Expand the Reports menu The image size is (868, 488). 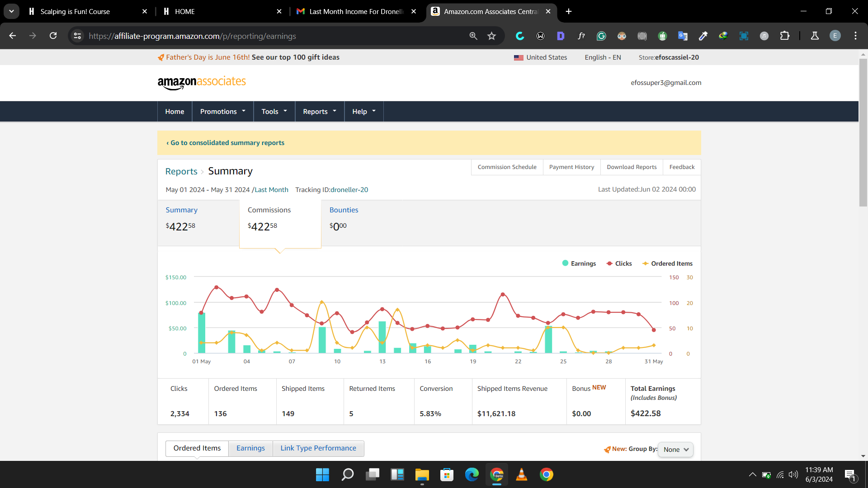(320, 112)
